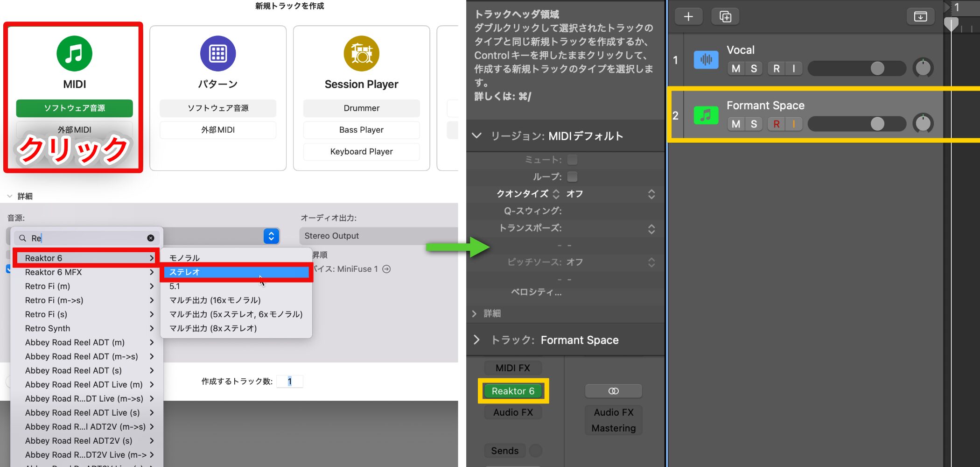Add a new track with plus button
Viewport: 980px width, 467px height.
click(x=688, y=17)
